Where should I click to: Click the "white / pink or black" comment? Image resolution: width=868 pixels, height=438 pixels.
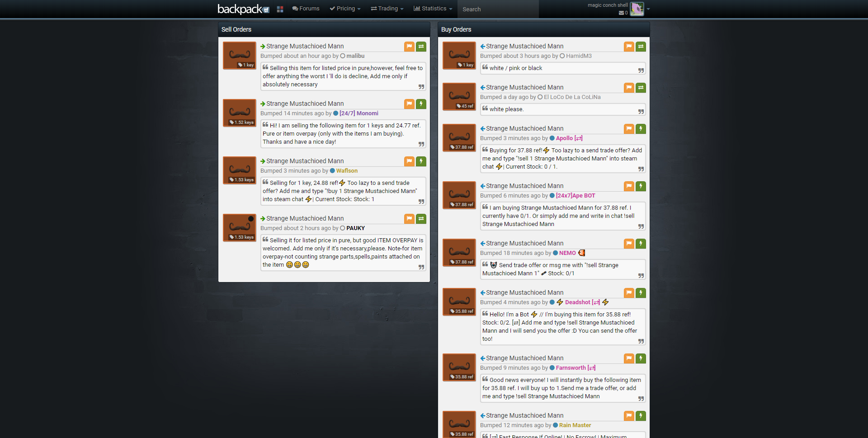pos(516,68)
